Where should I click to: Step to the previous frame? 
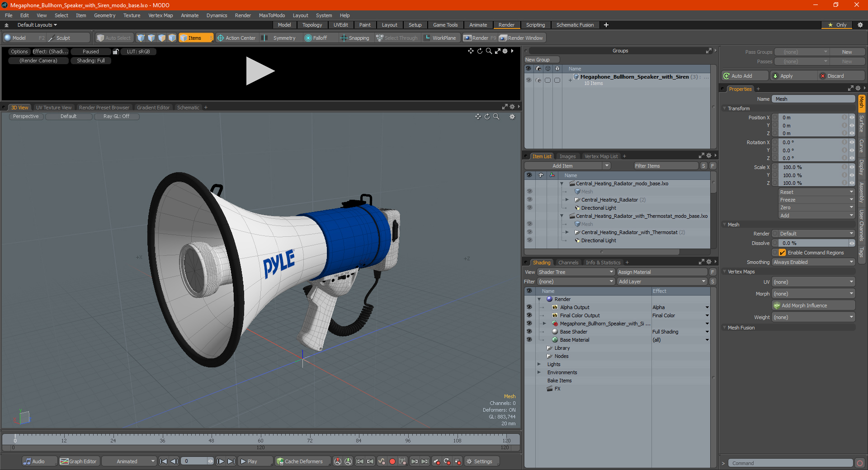point(174,461)
